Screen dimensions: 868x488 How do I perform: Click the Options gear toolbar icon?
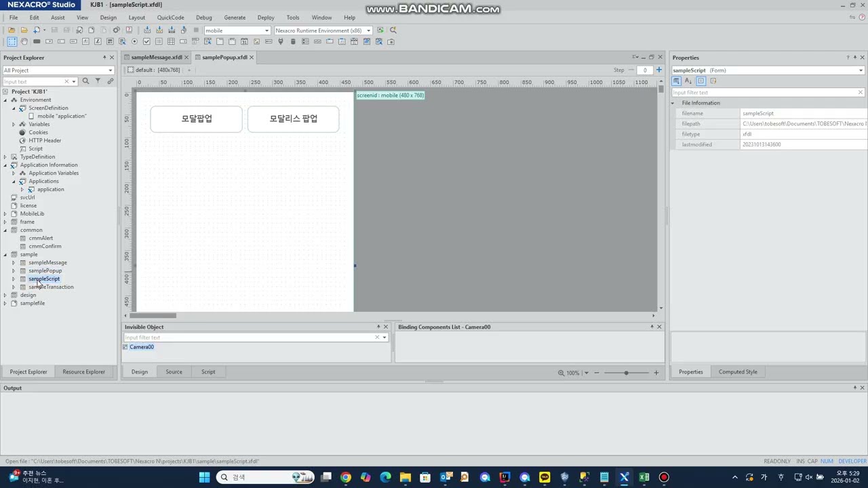tap(117, 30)
